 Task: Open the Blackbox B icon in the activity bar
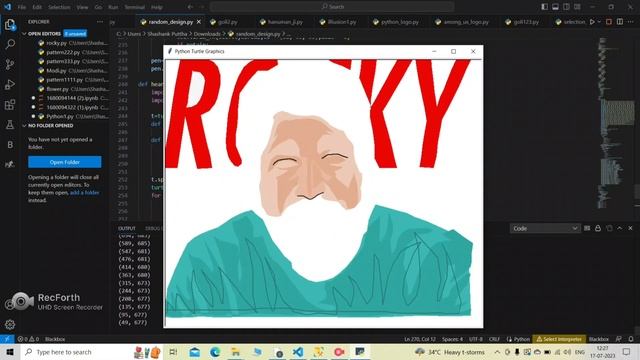point(10,144)
